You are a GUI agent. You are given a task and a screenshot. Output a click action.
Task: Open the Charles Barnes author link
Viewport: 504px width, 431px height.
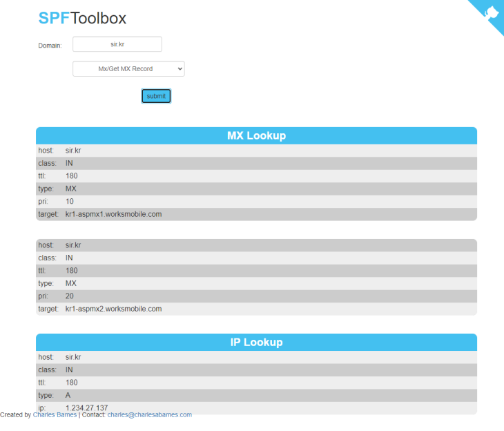tap(55, 415)
